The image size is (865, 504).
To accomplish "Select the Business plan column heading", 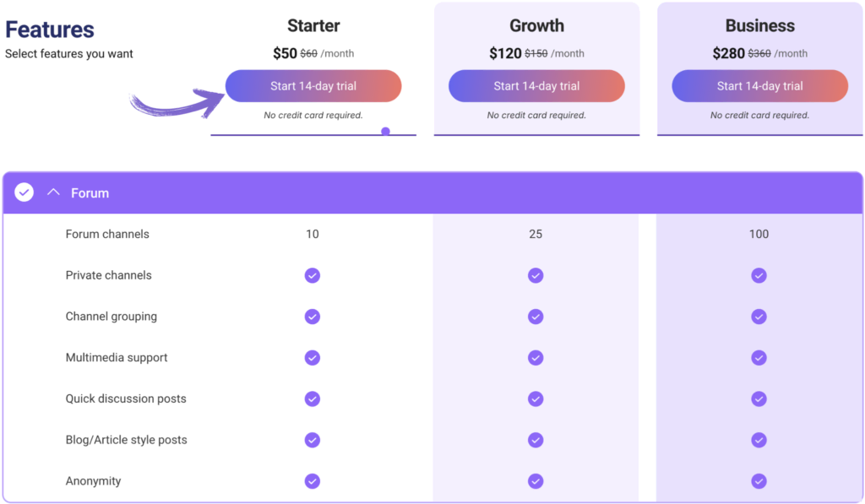I will pyautogui.click(x=759, y=26).
